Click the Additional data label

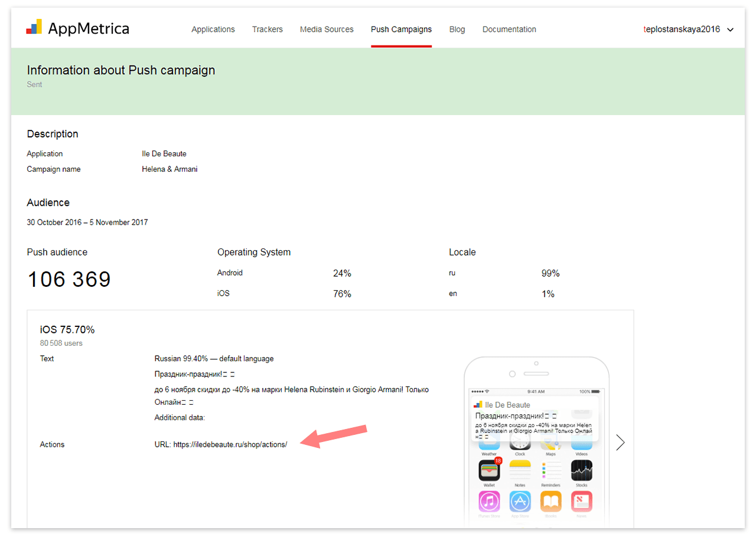[x=180, y=417]
